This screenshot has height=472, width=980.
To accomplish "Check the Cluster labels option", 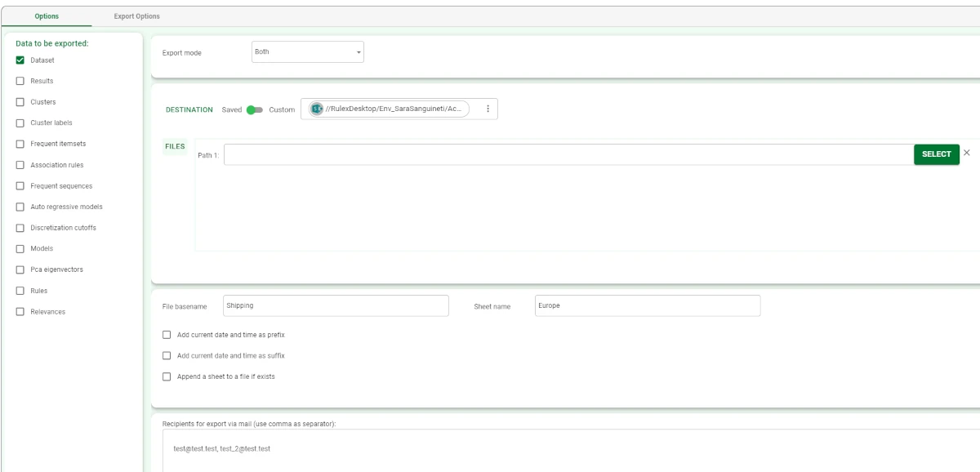I will click(x=20, y=123).
